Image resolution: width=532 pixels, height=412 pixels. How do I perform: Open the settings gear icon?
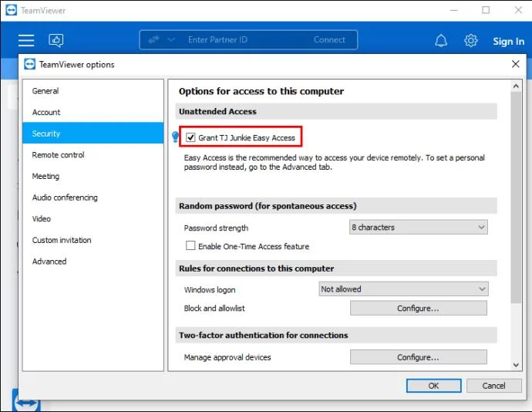coord(470,40)
